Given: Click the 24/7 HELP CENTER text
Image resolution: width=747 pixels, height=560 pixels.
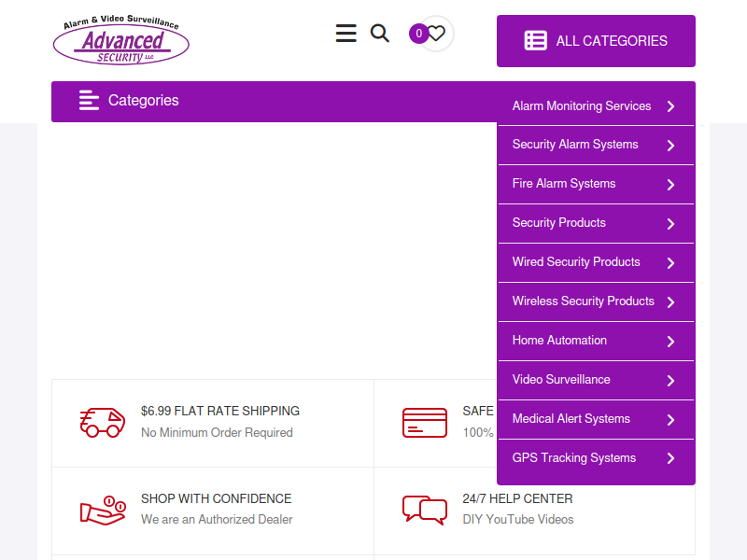Looking at the screenshot, I should point(517,499).
